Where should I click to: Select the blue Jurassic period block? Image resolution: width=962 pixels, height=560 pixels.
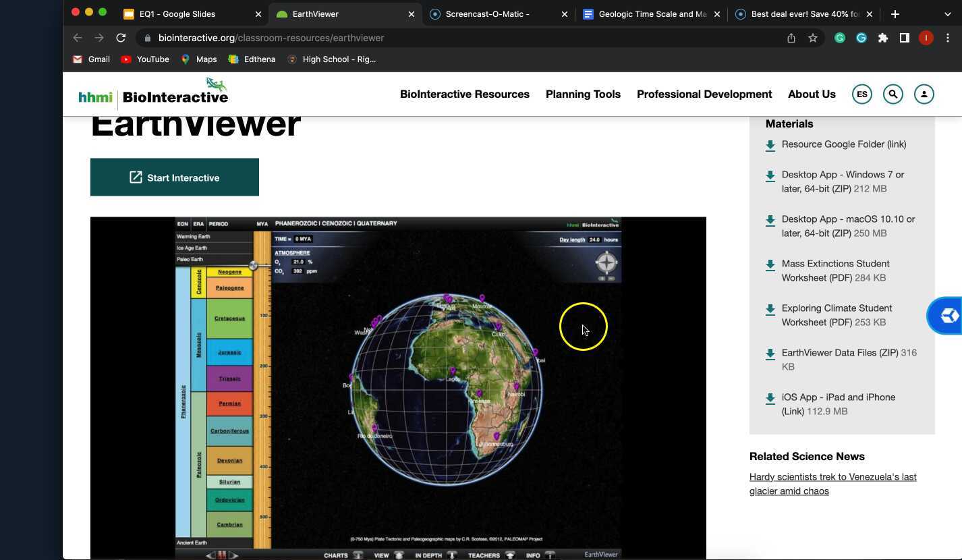tap(229, 352)
